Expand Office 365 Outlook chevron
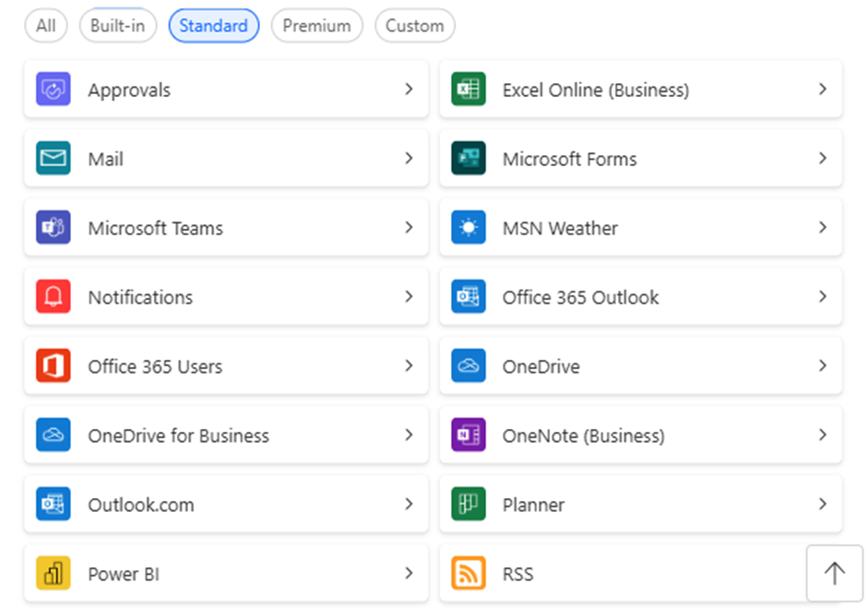 pyautogui.click(x=823, y=297)
